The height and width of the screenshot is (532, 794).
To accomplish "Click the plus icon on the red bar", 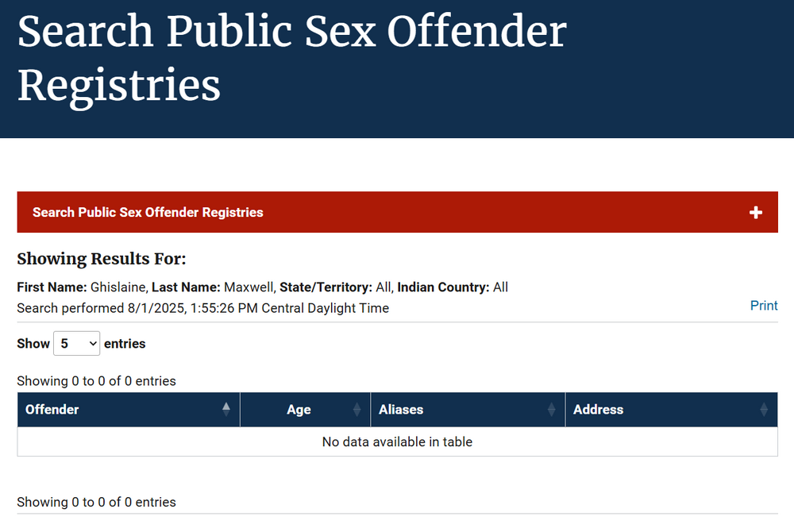I will [755, 212].
